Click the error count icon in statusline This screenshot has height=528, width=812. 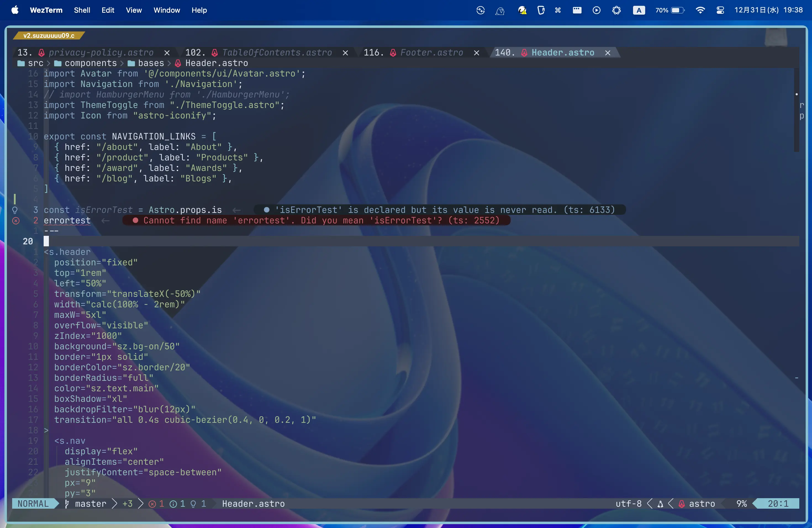(152, 504)
